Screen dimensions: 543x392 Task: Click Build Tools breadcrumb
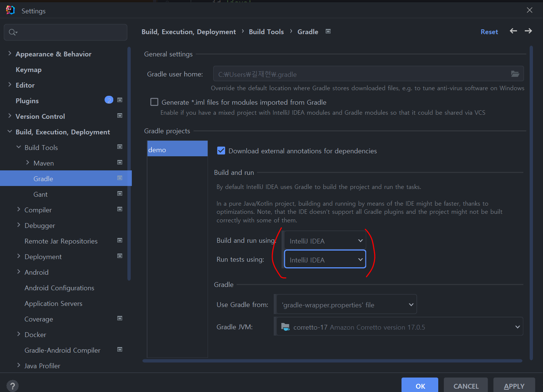pos(266,32)
